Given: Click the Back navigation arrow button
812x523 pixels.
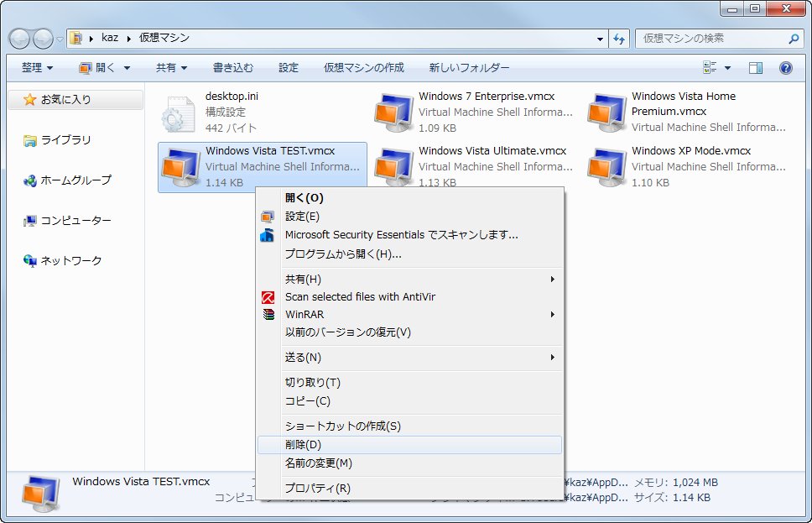Looking at the screenshot, I should click(19, 39).
